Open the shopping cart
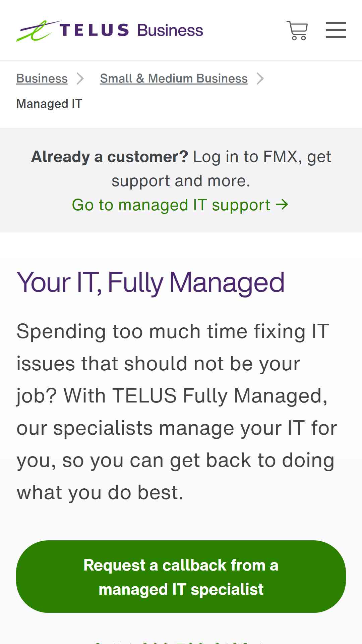This screenshot has height=644, width=362. (x=297, y=30)
